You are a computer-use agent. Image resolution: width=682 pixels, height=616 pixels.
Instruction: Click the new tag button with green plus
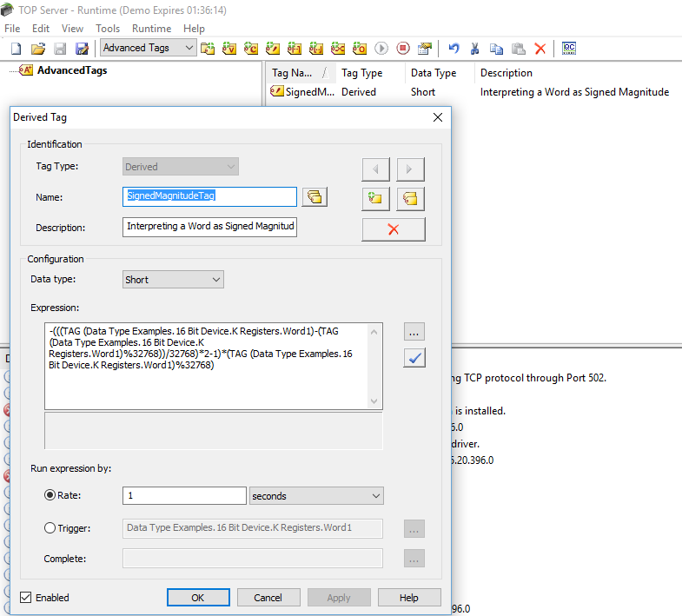tap(375, 199)
